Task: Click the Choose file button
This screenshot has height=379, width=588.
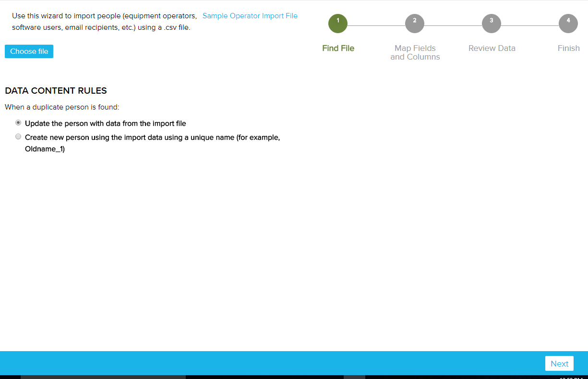Action: [x=29, y=51]
